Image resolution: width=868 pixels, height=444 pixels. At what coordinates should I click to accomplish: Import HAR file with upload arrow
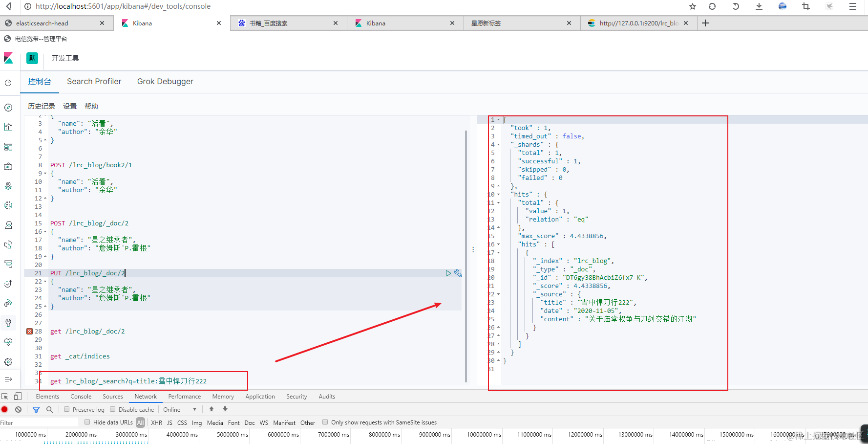[212, 410]
